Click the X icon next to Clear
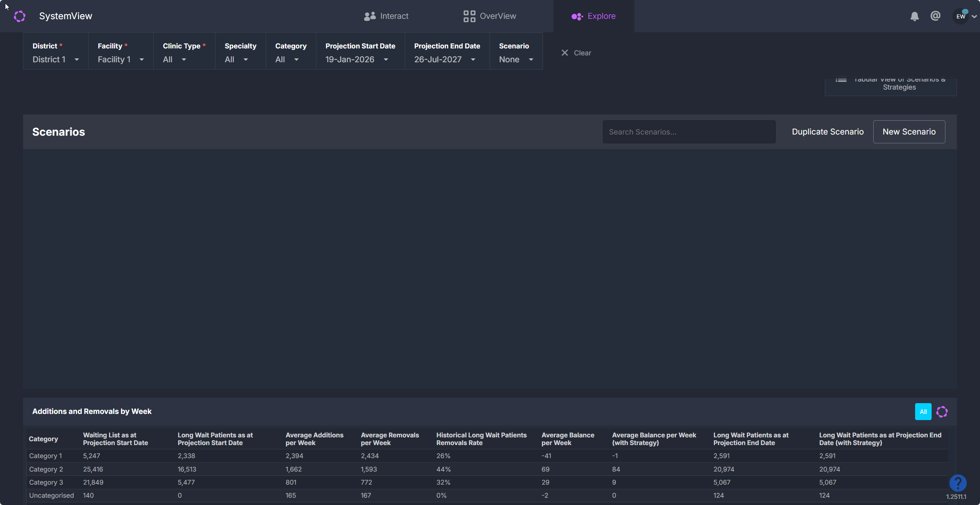This screenshot has width=980, height=505. tap(564, 53)
